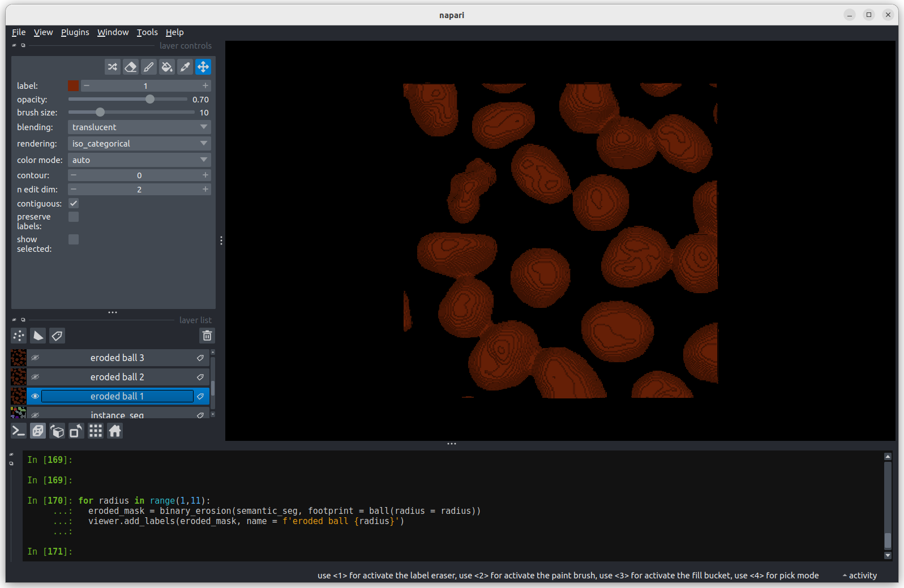This screenshot has height=588, width=904.
Task: Transpose displayed dimensions button
Action: coord(76,431)
